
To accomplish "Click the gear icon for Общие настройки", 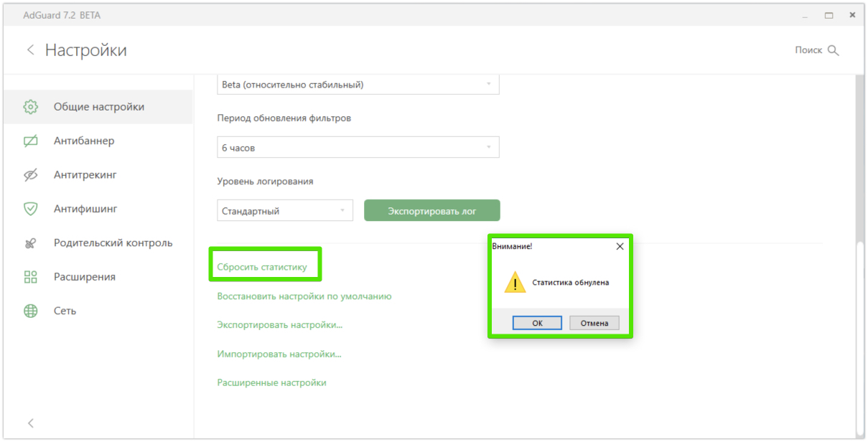I will point(30,107).
